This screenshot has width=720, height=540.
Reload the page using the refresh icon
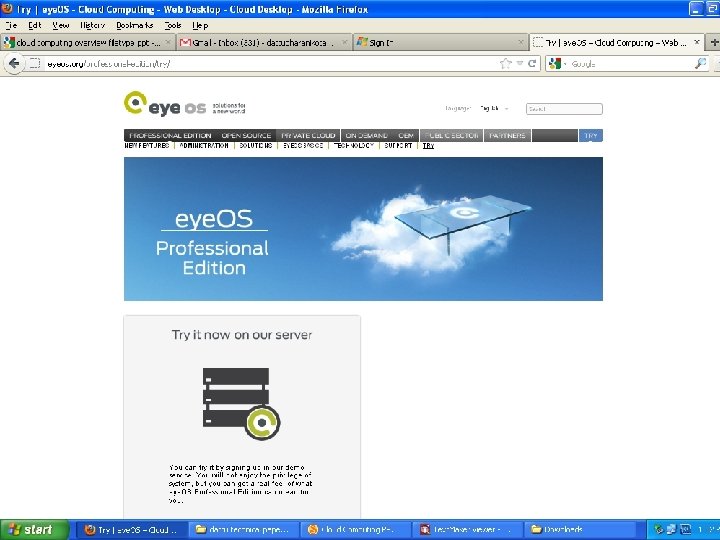coord(532,63)
